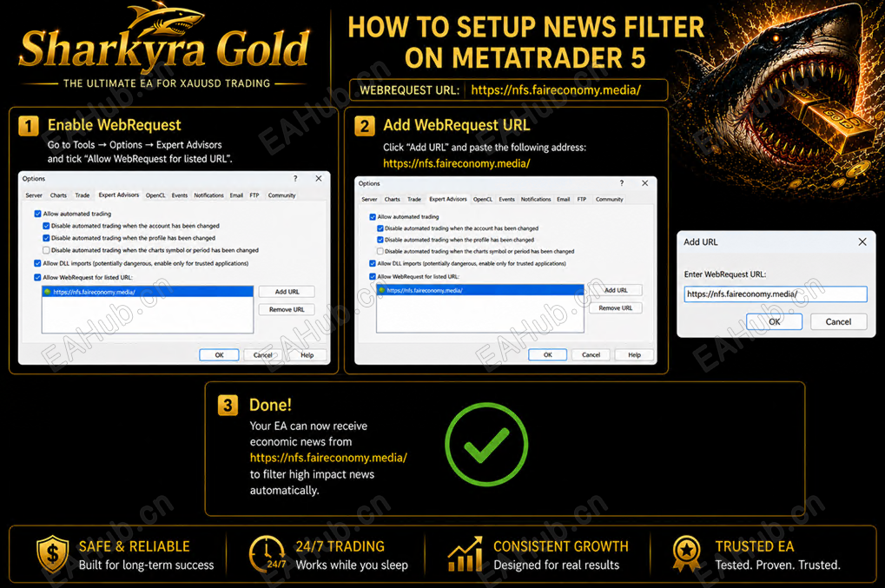
Task: Click Help button in step 1 Options dialog
Action: 307,355
